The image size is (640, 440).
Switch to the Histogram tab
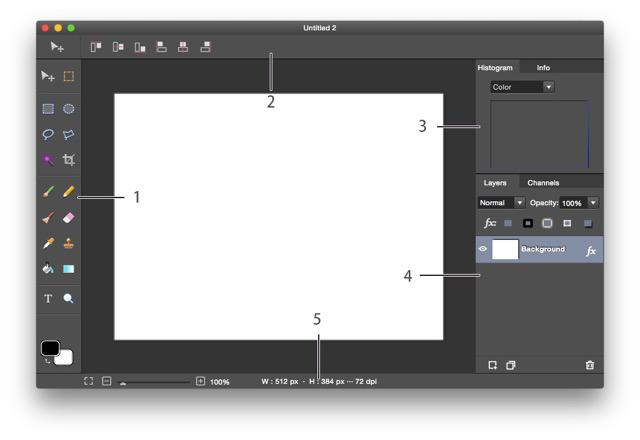click(495, 68)
